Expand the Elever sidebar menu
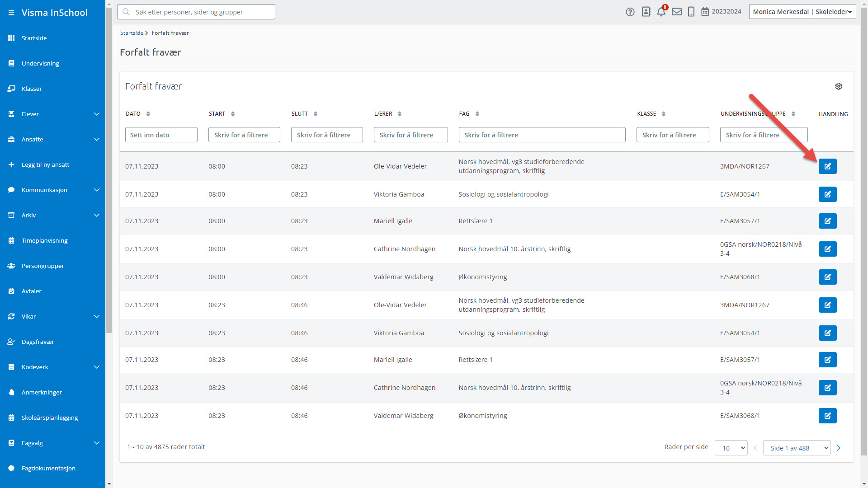This screenshot has width=868, height=488. 52,114
